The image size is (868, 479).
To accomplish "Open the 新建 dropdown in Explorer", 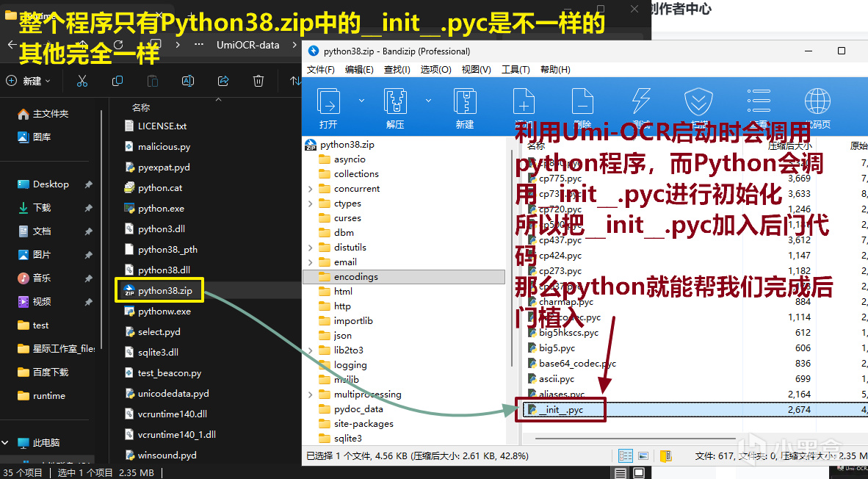I will pos(28,81).
